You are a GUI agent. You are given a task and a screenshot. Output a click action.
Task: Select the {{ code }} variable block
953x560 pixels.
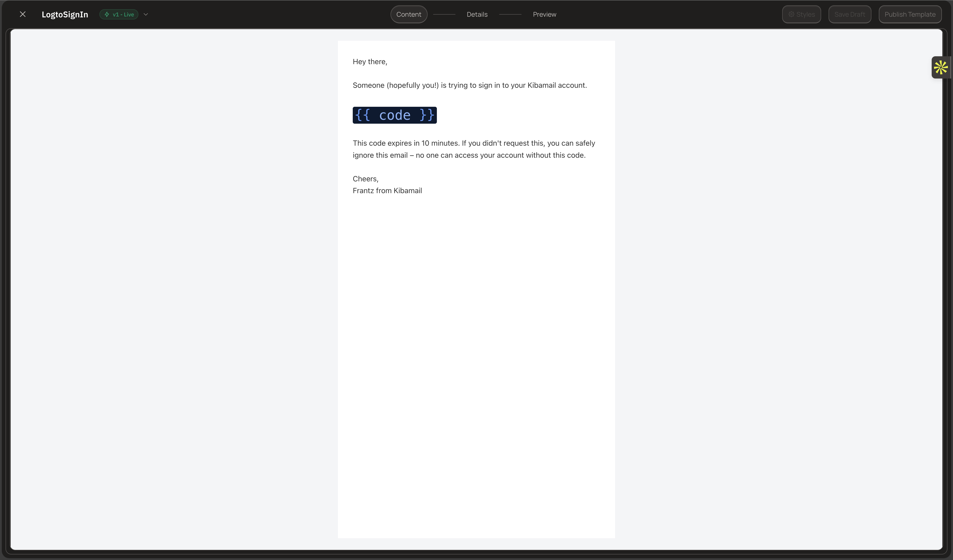[394, 115]
